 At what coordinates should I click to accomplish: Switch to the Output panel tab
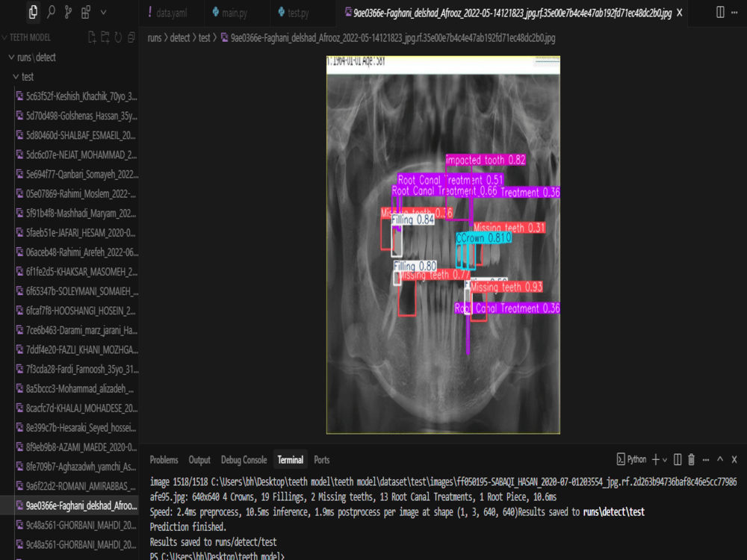click(x=199, y=460)
